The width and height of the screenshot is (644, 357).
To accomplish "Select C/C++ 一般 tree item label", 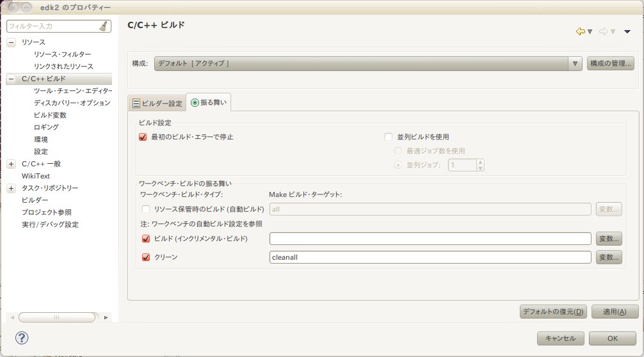I will pyautogui.click(x=41, y=164).
